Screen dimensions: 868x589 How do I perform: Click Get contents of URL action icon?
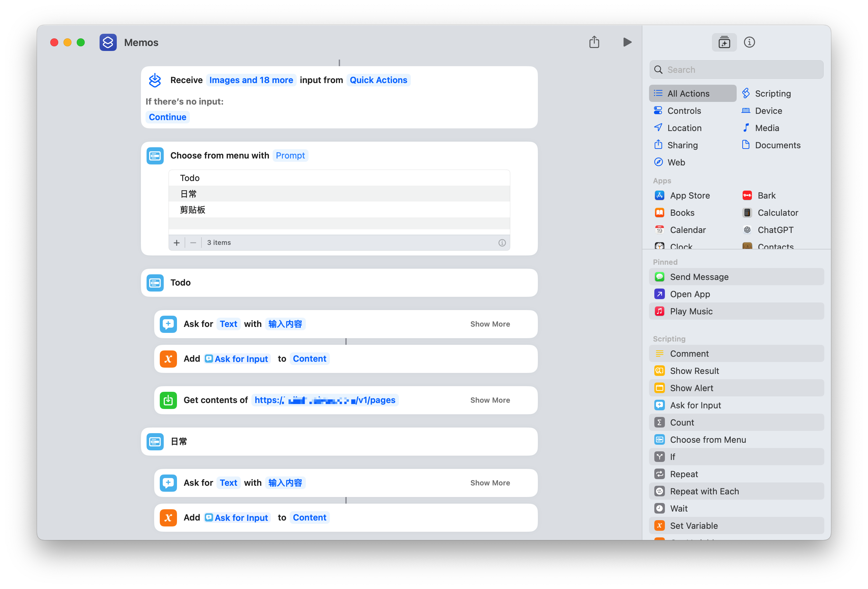click(x=168, y=400)
